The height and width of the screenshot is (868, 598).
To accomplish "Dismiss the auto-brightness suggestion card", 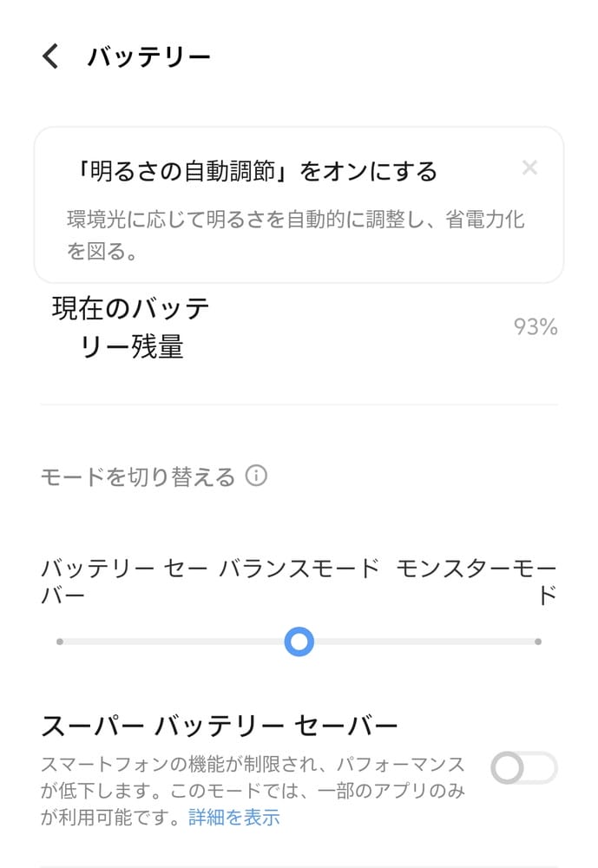I will coord(529,168).
